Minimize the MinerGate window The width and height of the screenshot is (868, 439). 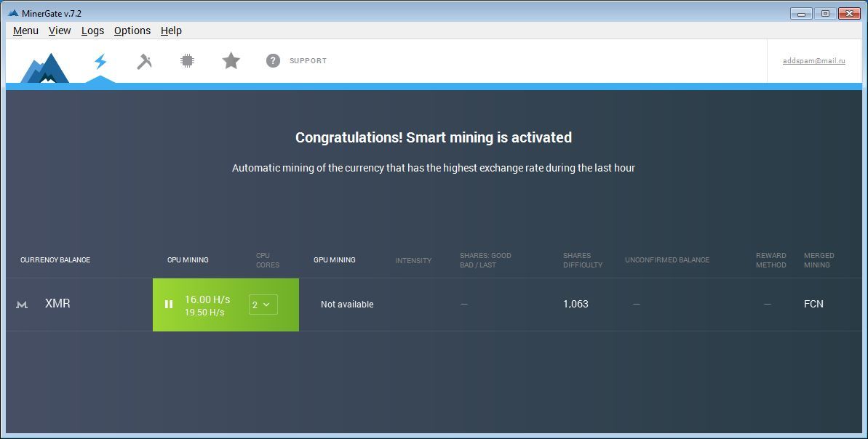tap(802, 13)
